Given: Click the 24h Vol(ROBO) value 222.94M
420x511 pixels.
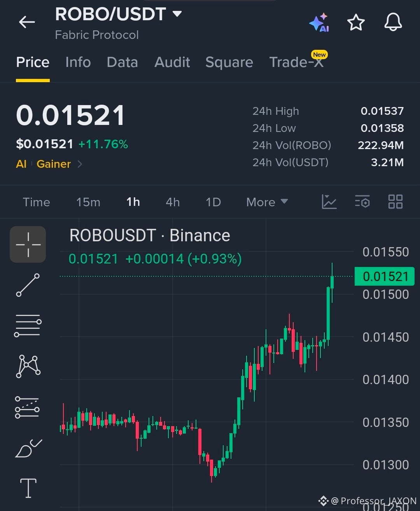Looking at the screenshot, I should click(x=381, y=145).
